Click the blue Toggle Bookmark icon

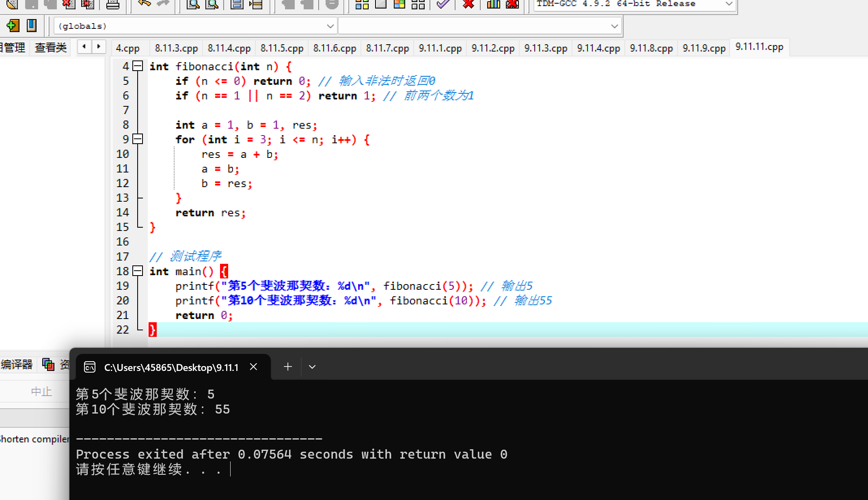click(32, 26)
